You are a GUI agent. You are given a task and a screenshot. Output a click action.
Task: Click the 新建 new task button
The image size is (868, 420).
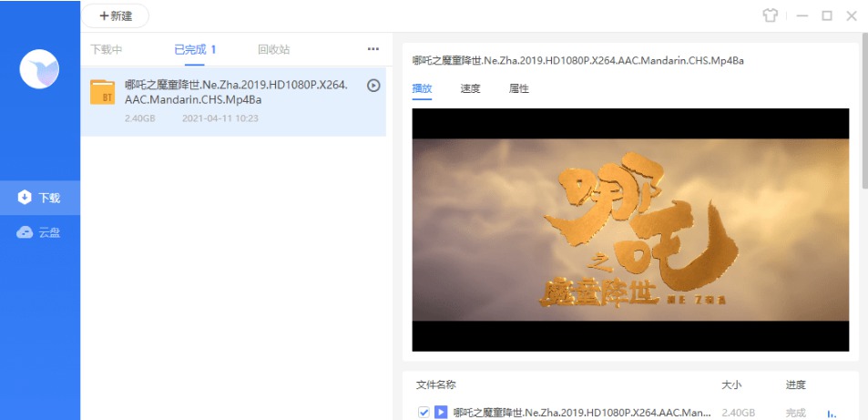click(115, 16)
